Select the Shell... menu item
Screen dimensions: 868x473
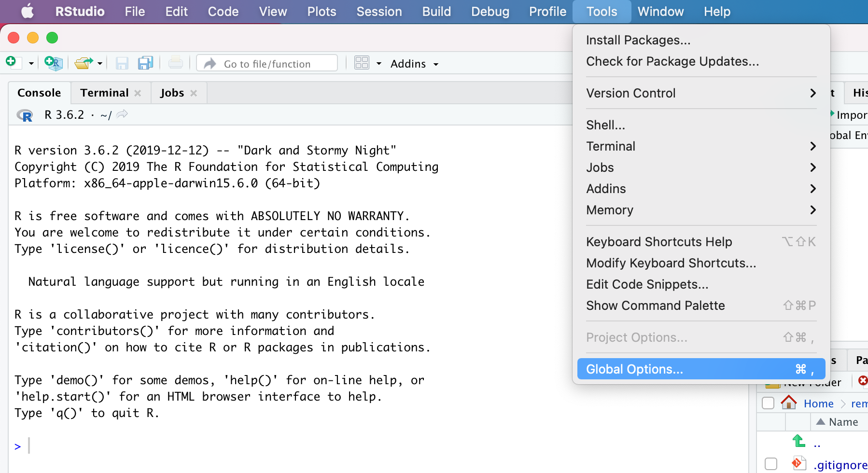pyautogui.click(x=701, y=125)
